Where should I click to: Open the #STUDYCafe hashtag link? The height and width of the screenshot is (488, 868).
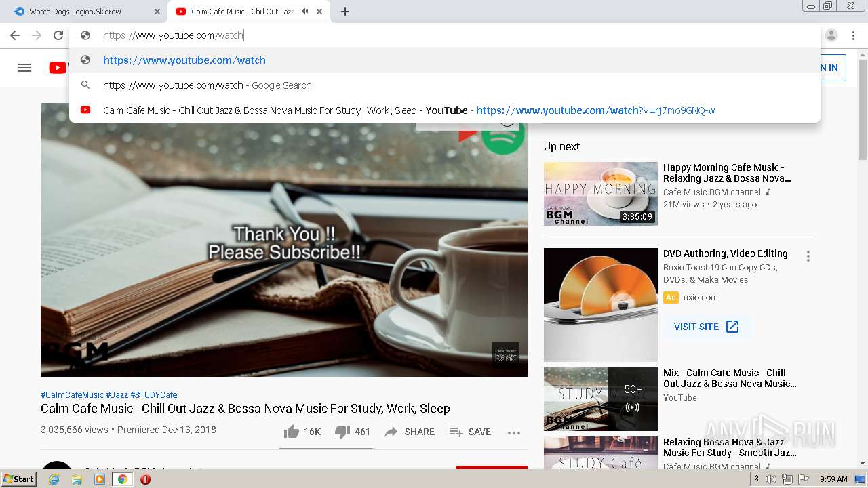tap(154, 395)
